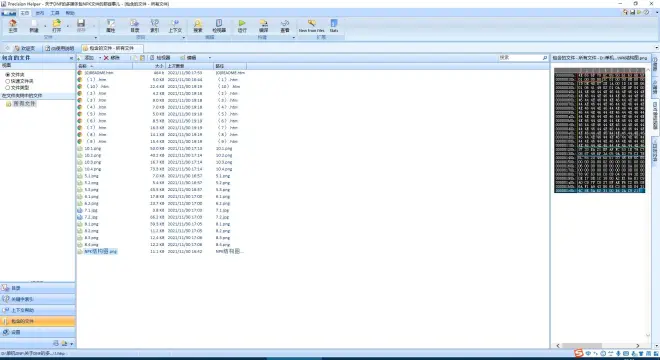Open the Keyword Index navigation pane button
Image resolution: width=660 pixels, height=360 pixels.
tap(37, 299)
